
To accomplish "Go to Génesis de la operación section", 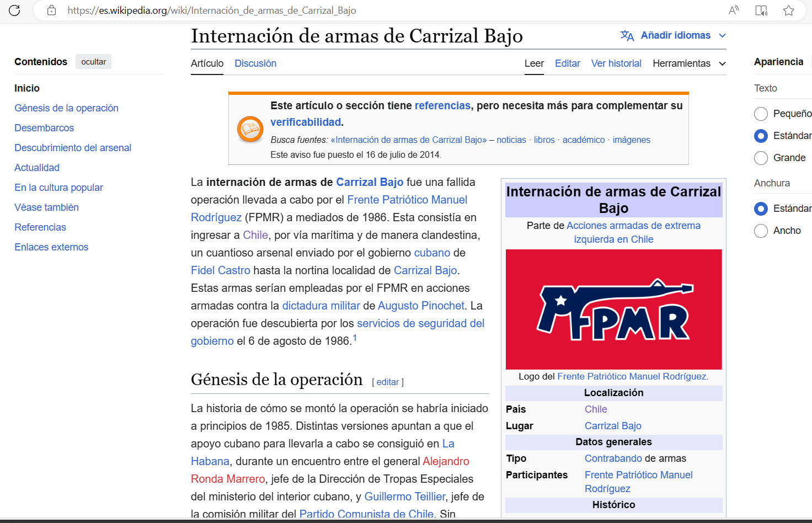I will point(66,108).
